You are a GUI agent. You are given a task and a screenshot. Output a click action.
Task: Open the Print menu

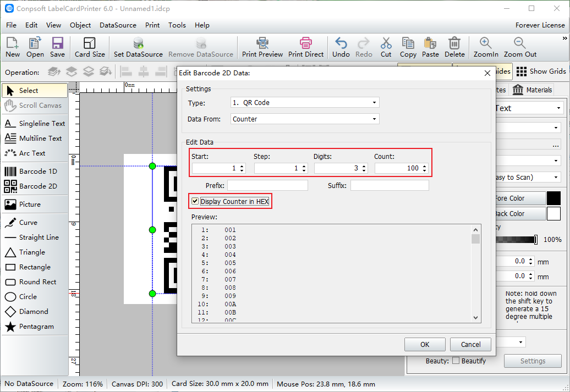pyautogui.click(x=152, y=25)
